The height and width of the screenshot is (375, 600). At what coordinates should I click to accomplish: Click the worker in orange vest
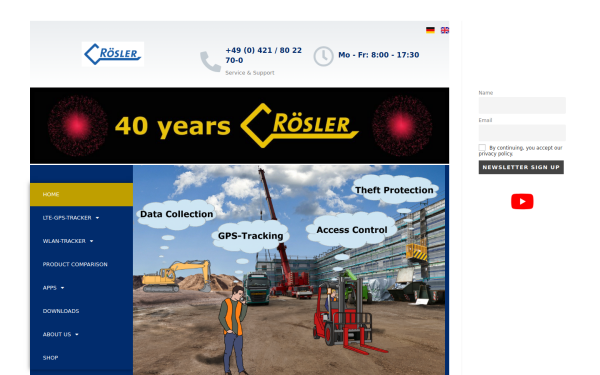(x=233, y=330)
